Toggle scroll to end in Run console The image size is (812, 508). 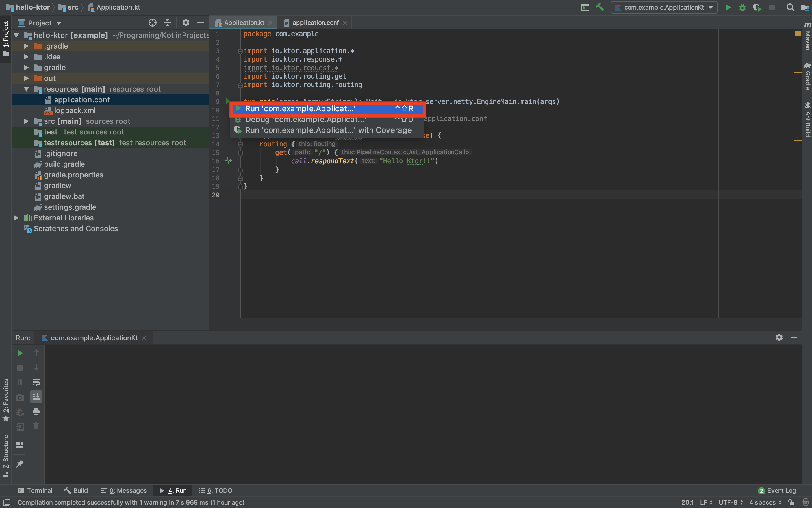tap(36, 396)
